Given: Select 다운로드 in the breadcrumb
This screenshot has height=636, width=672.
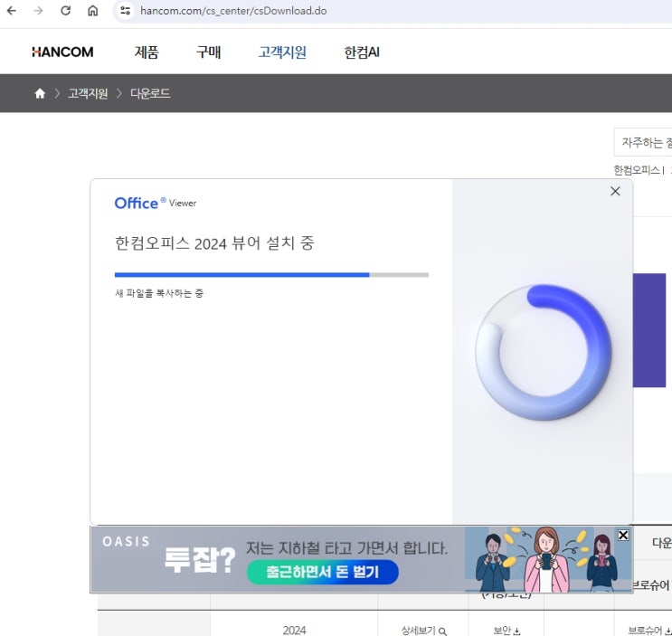Looking at the screenshot, I should pos(150,93).
